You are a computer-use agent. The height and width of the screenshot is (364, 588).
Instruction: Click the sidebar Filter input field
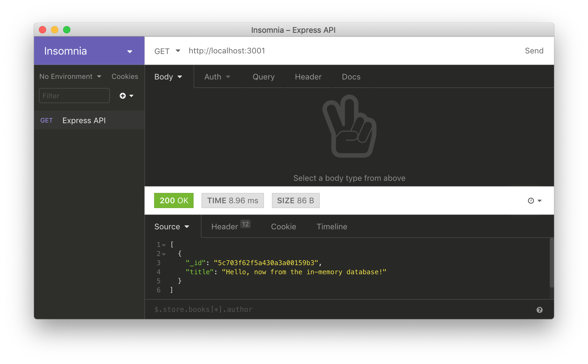pyautogui.click(x=74, y=96)
